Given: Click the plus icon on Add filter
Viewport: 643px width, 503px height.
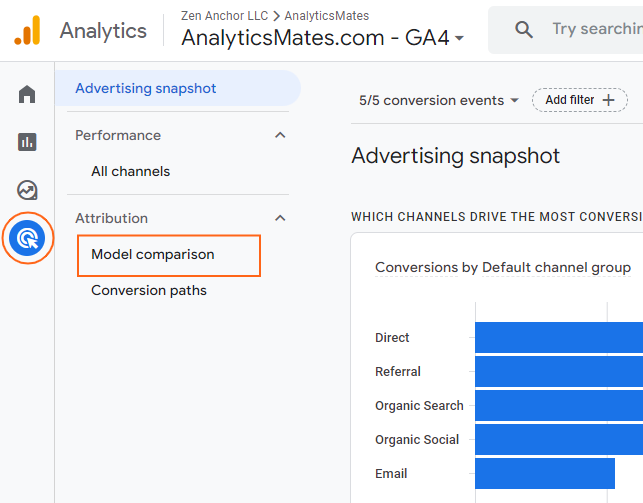Looking at the screenshot, I should 609,100.
